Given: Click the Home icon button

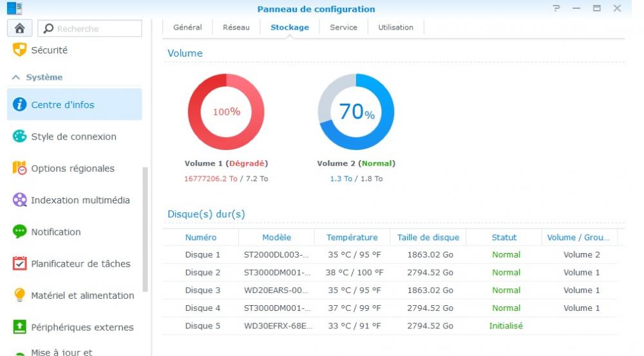Looking at the screenshot, I should 19,28.
